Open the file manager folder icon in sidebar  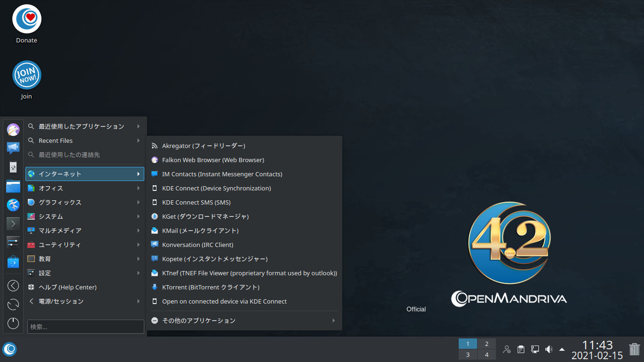point(13,186)
